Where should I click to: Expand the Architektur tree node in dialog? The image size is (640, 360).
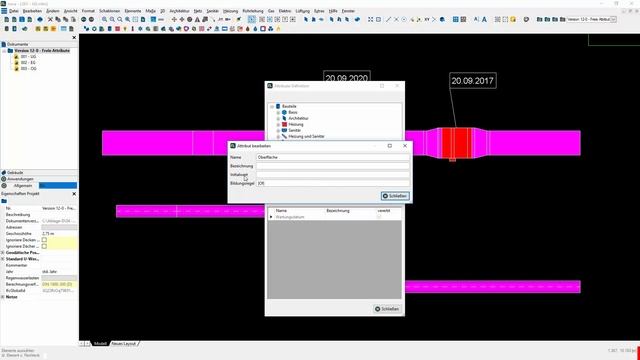click(278, 118)
